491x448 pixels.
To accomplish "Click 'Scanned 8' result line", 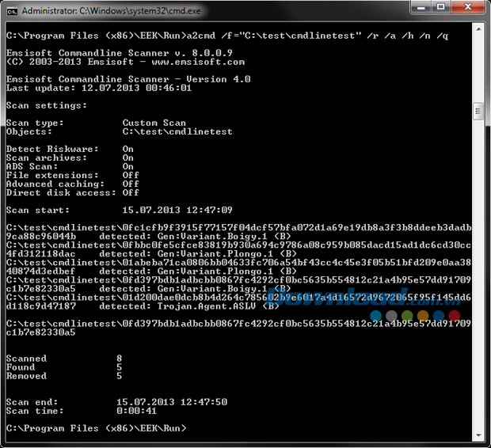I will point(64,359).
